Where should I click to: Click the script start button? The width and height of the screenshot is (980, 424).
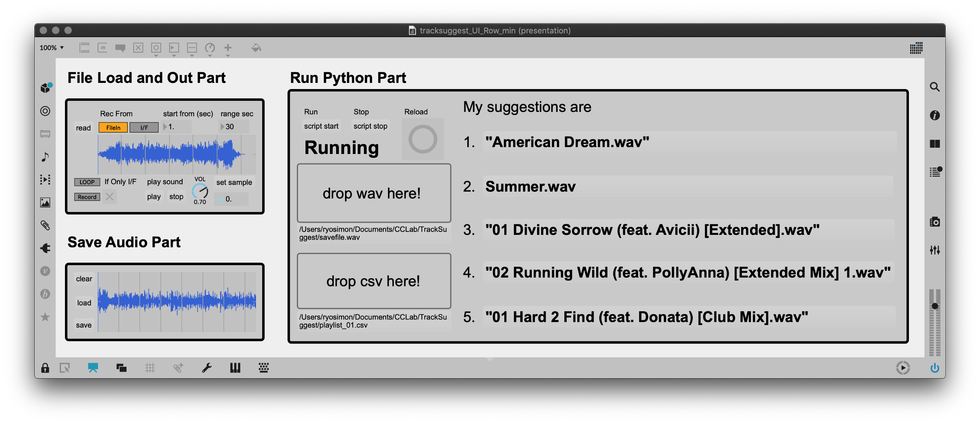click(x=321, y=126)
